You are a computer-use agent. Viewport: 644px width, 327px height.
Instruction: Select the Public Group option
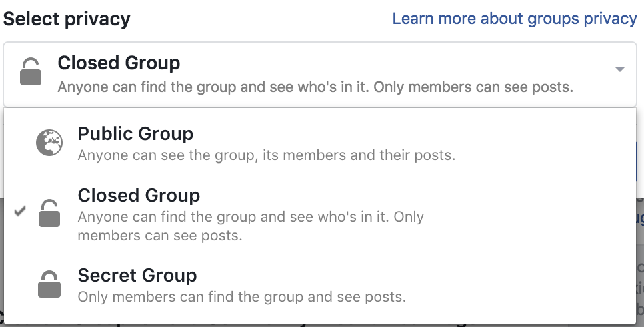point(135,134)
